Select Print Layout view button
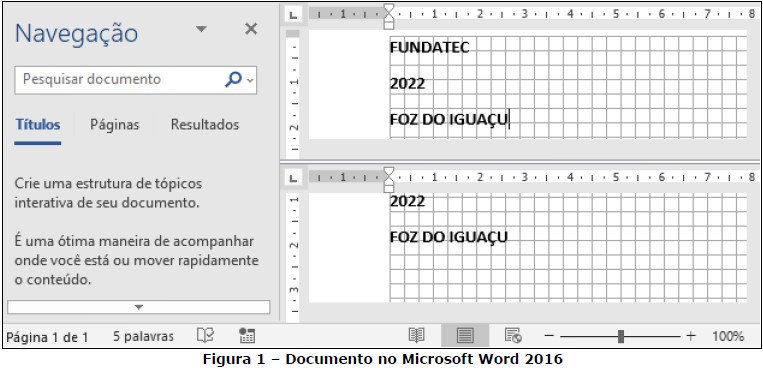 click(465, 335)
